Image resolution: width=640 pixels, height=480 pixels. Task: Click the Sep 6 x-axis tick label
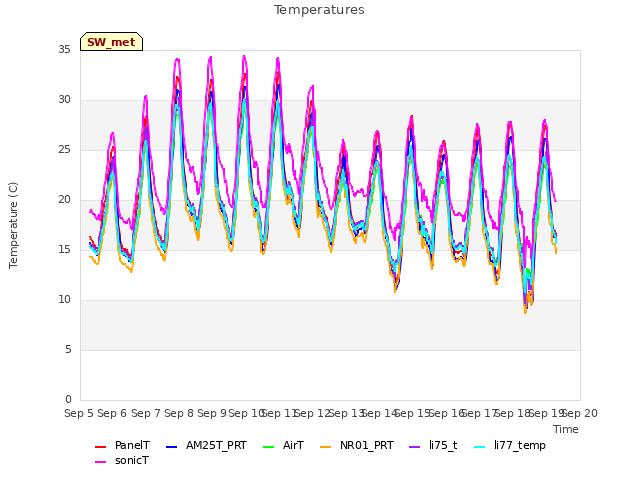click(112, 413)
